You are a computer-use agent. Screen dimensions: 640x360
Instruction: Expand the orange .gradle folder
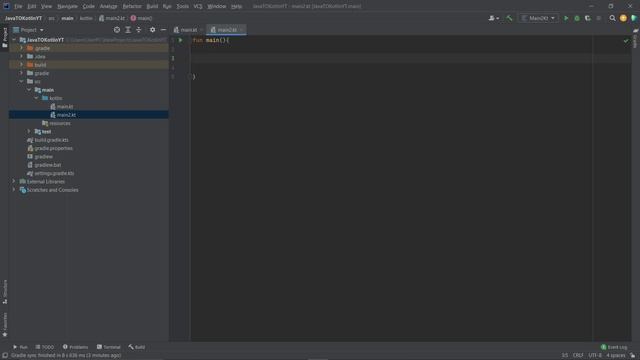22,48
